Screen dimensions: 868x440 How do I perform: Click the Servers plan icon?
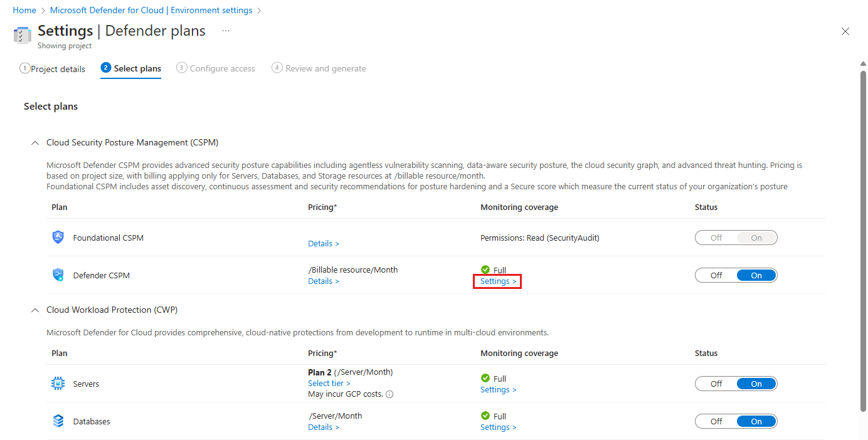point(58,384)
